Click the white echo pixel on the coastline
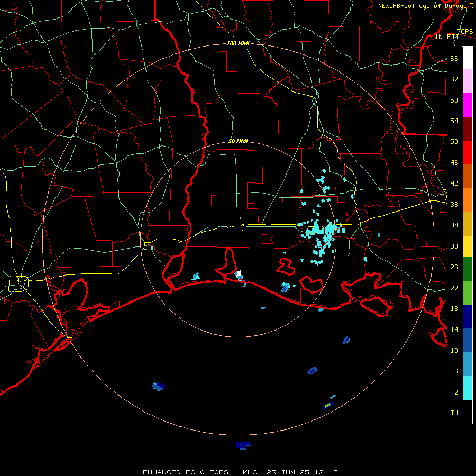The image size is (476, 476). [239, 273]
